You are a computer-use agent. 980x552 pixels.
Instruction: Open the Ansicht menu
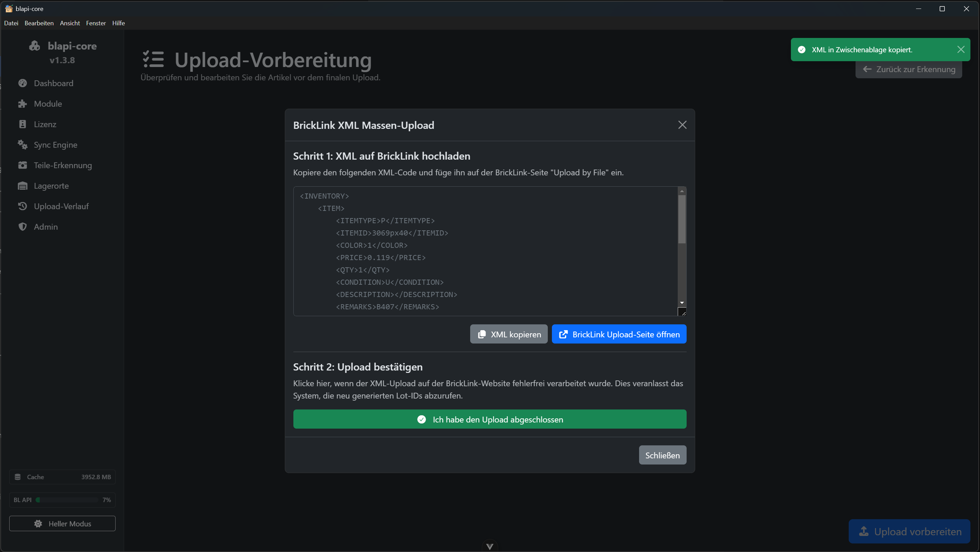(x=70, y=23)
